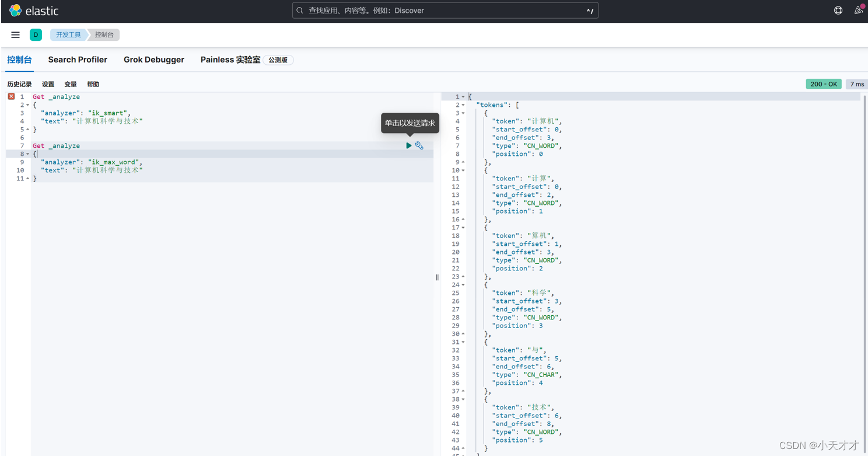The height and width of the screenshot is (456, 868).
Task: Click the "tokens" key in the response
Action: (491, 105)
